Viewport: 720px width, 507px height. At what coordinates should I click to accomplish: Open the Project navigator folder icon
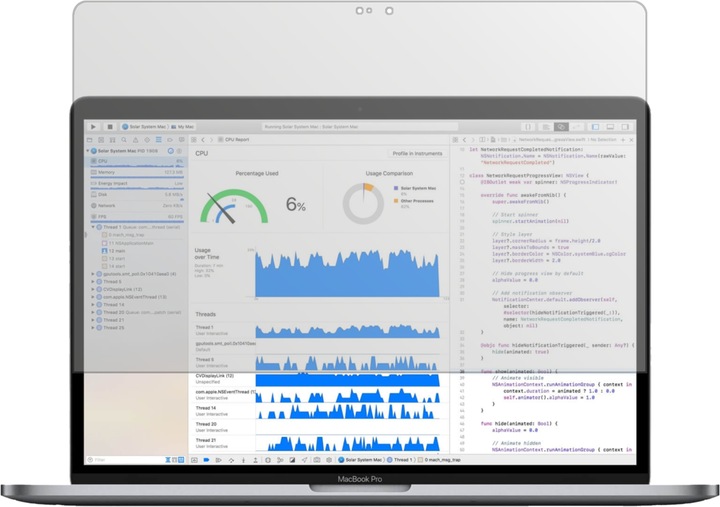point(90,140)
